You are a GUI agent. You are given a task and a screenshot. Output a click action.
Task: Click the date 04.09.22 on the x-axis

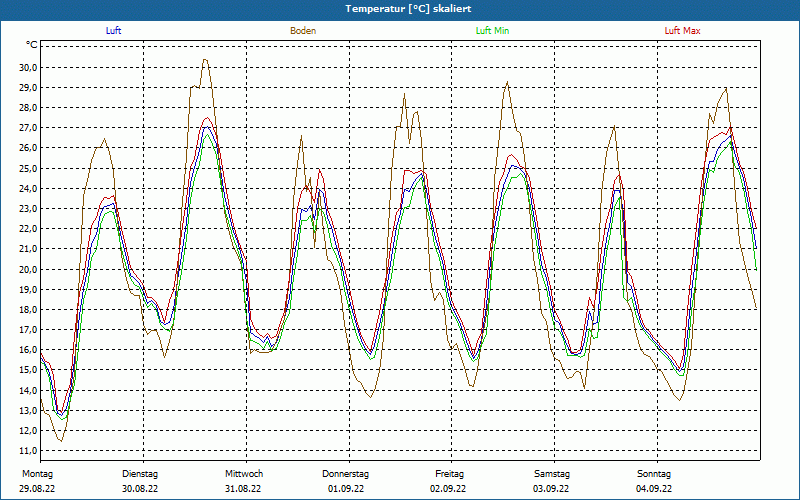point(654,489)
